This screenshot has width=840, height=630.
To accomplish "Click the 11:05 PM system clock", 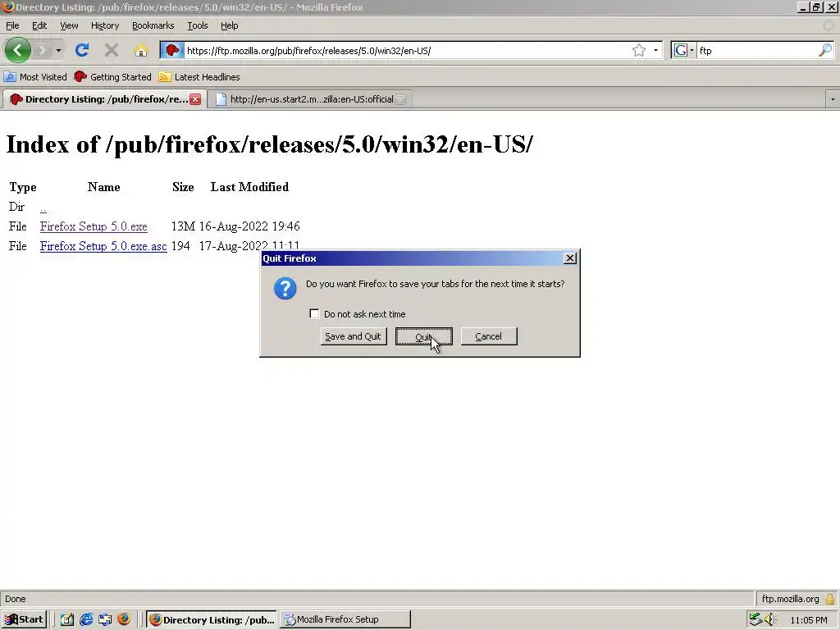I will tap(808, 620).
